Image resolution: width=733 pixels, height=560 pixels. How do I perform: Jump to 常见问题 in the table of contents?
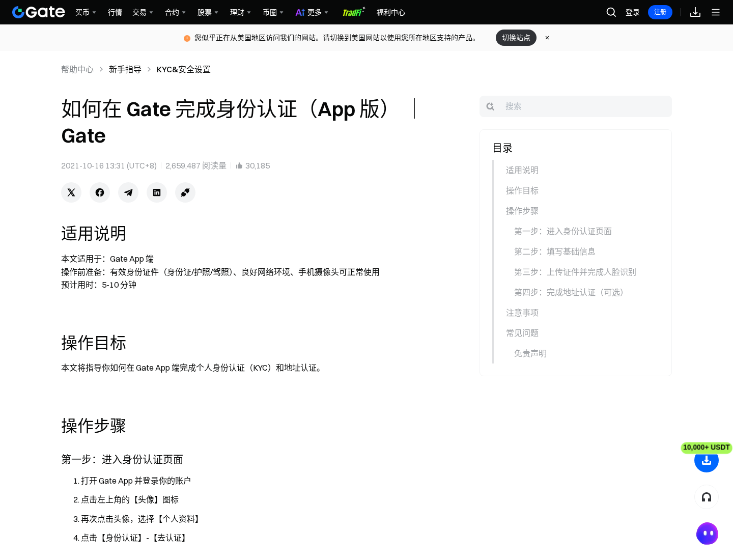tap(522, 333)
